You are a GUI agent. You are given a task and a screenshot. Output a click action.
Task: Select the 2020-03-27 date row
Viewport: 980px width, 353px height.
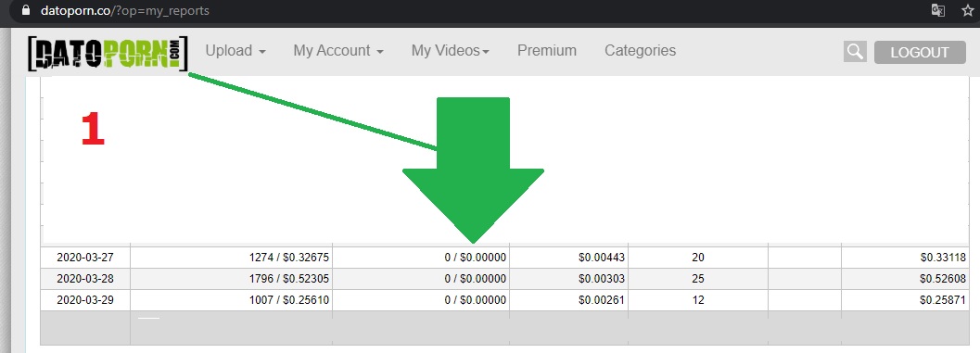[x=504, y=258]
